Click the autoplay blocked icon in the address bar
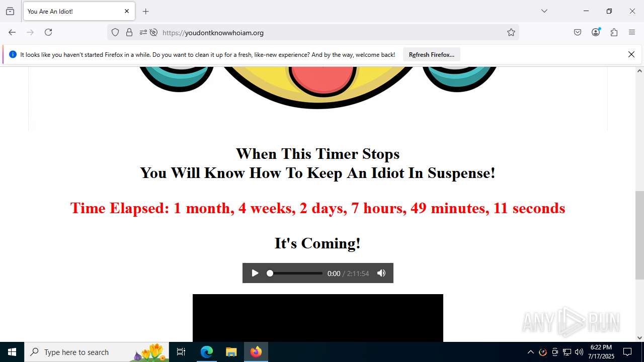 click(x=153, y=32)
